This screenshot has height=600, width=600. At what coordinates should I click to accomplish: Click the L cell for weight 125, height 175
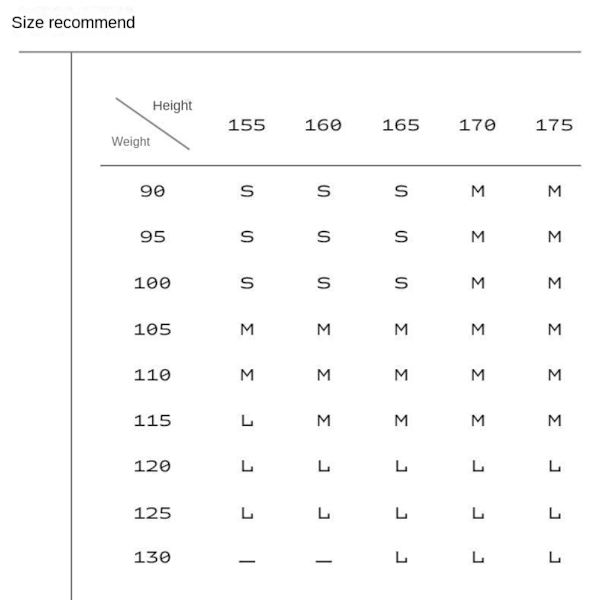point(555,513)
